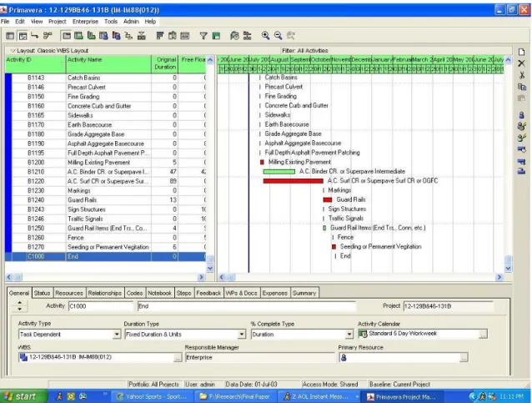Cut with the scissors icon on right bar

pyautogui.click(x=522, y=75)
